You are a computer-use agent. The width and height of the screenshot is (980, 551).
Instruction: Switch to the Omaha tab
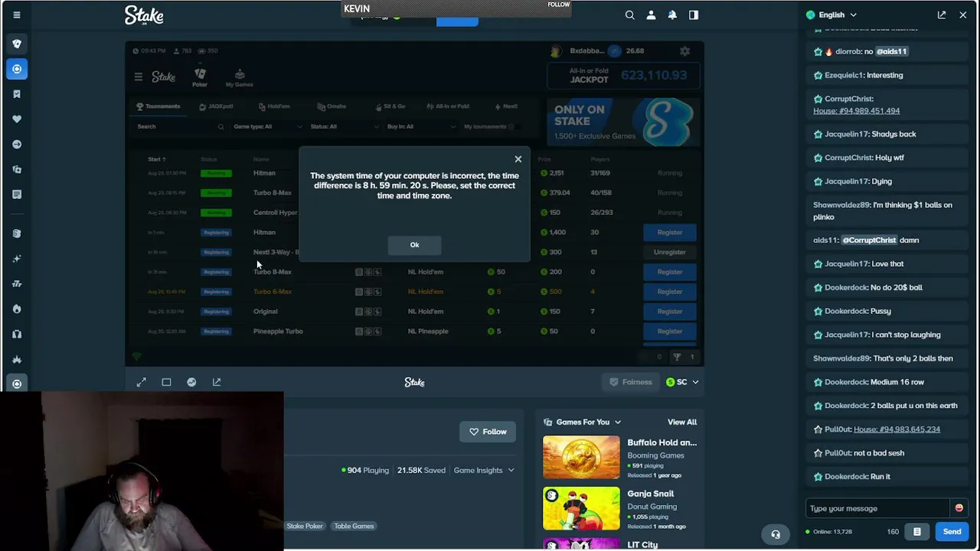(x=332, y=106)
